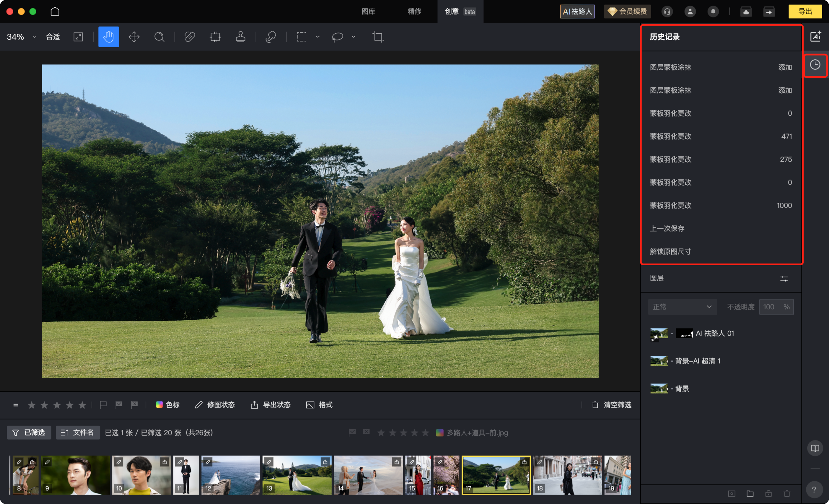Click the home icon
The width and height of the screenshot is (829, 504).
[x=55, y=11]
